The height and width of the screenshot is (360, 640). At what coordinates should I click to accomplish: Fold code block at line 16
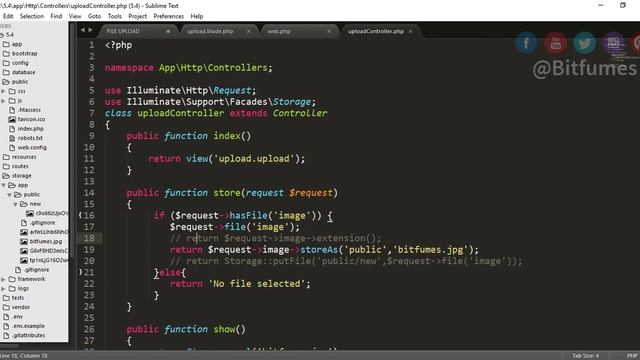80,215
